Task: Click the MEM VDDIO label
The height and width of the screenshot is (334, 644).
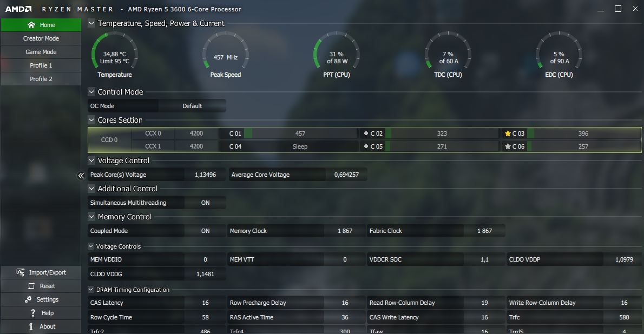Action: point(106,260)
